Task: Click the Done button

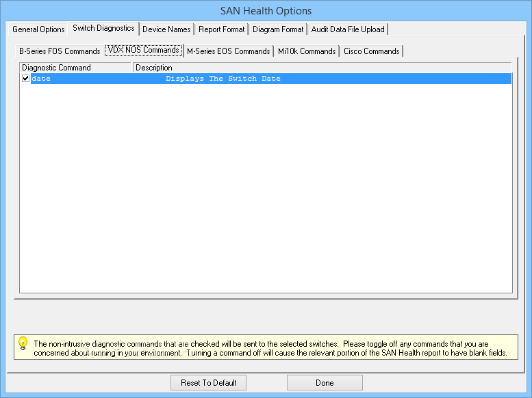Action: pos(325,383)
